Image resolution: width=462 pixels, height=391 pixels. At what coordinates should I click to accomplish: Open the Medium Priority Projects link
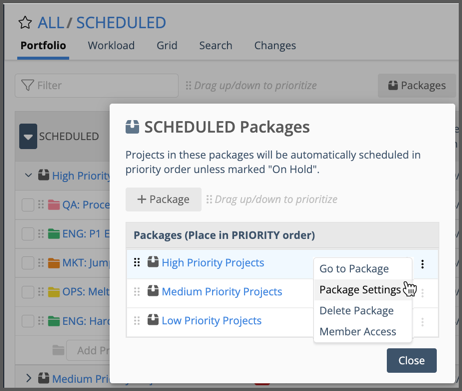(222, 292)
